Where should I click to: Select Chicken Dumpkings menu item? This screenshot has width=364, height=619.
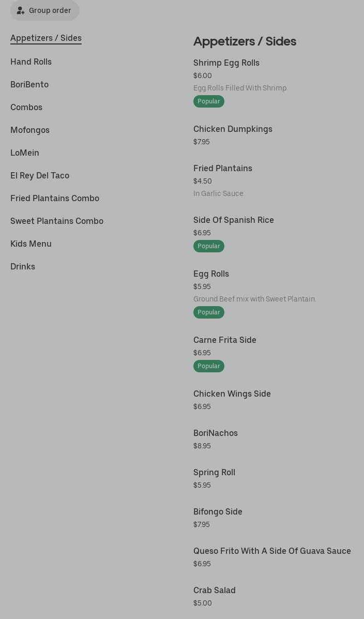point(233,129)
